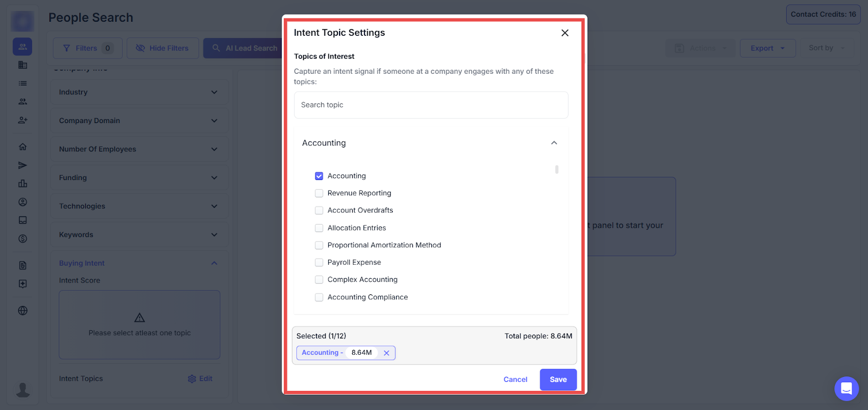Close the Intent Topic Settings dialog
Screen dimensions: 868x410
click(x=565, y=33)
